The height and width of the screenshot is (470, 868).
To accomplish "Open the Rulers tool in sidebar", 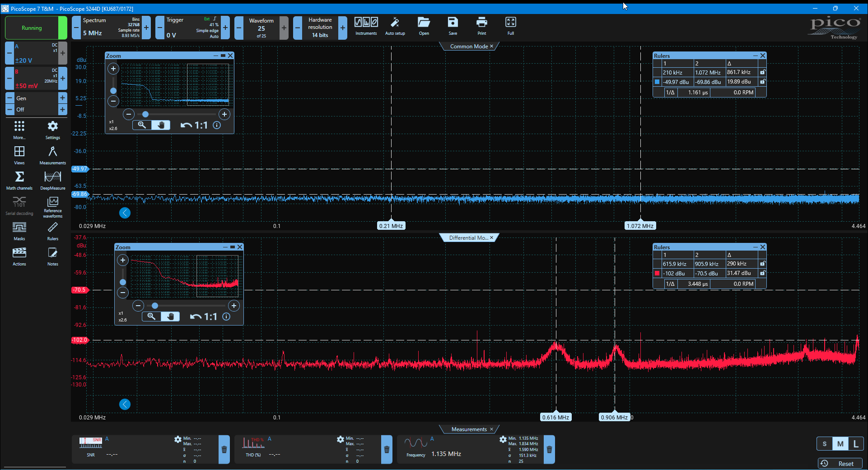I will [53, 231].
